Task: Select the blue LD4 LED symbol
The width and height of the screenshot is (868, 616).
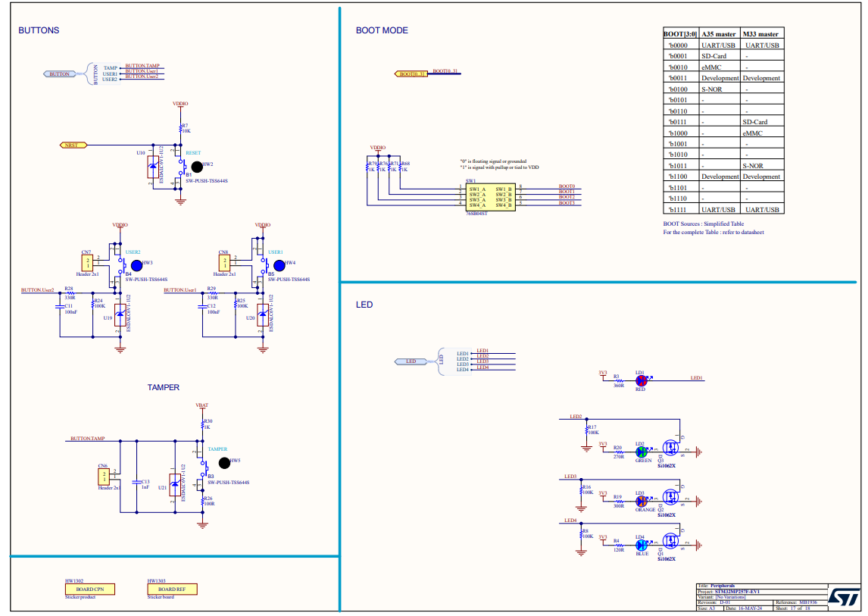Action: point(642,545)
